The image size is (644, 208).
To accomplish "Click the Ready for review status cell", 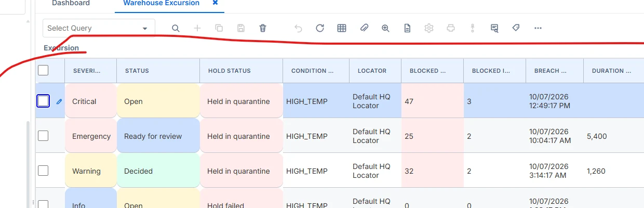I will pyautogui.click(x=158, y=135).
